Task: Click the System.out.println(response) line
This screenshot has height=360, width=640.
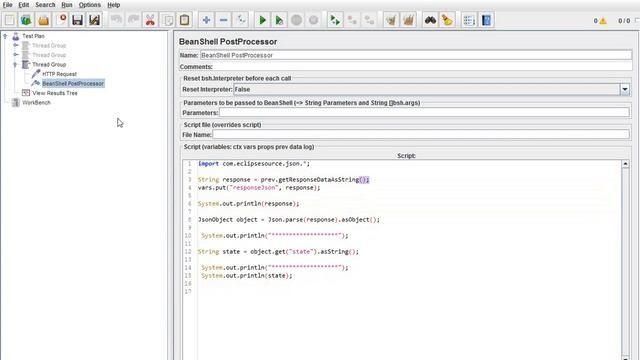Action: pos(248,204)
